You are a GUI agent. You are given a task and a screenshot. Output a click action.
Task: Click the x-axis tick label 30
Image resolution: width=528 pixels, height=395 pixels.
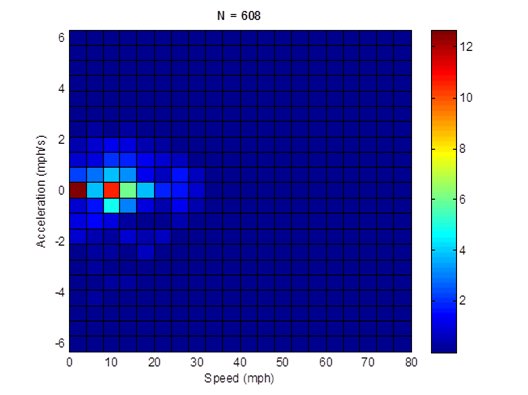197,362
